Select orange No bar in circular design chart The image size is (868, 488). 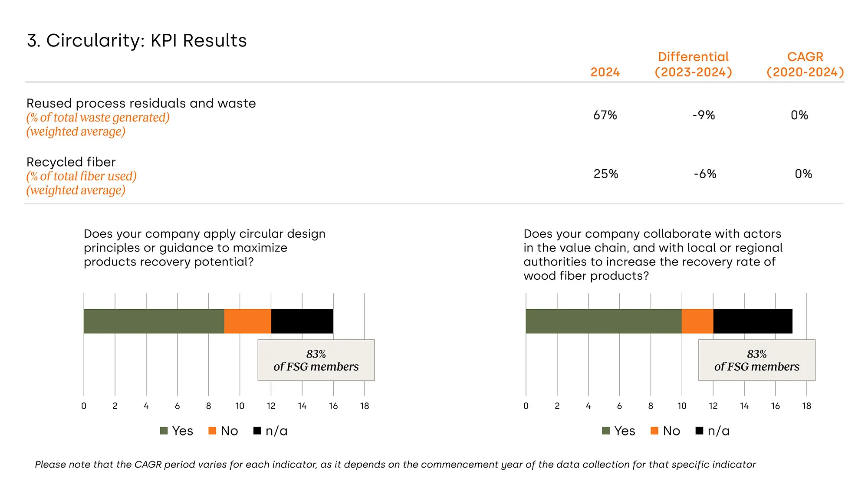tap(247, 321)
